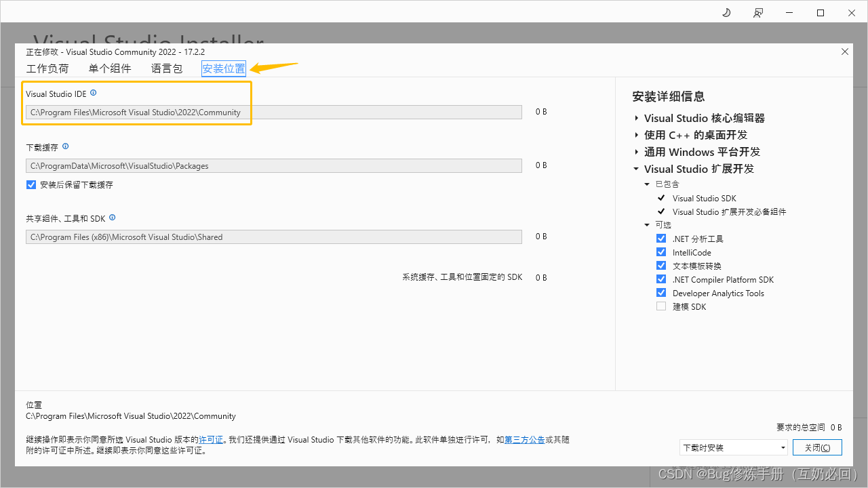Expand 通用 Windows 平台开发 node
Viewport: 868px width, 488px height.
tap(637, 152)
